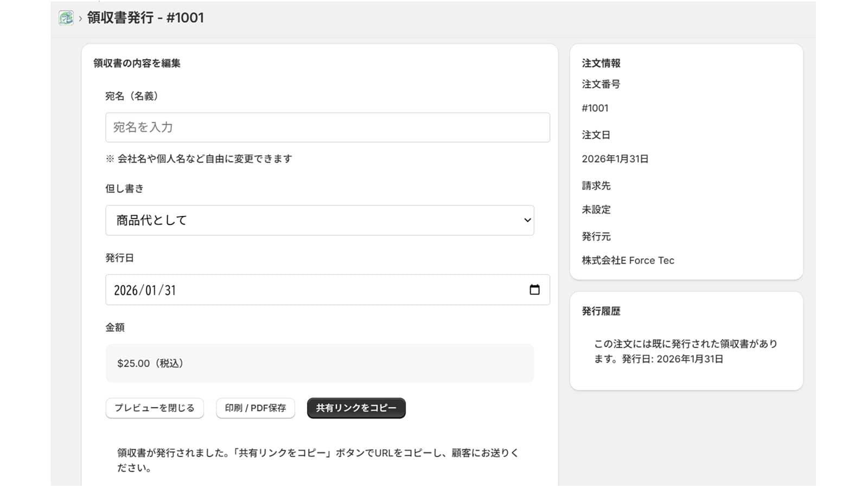Image resolution: width=868 pixels, height=488 pixels.
Task: Open the 但し書き selection box
Action: pyautogui.click(x=320, y=220)
